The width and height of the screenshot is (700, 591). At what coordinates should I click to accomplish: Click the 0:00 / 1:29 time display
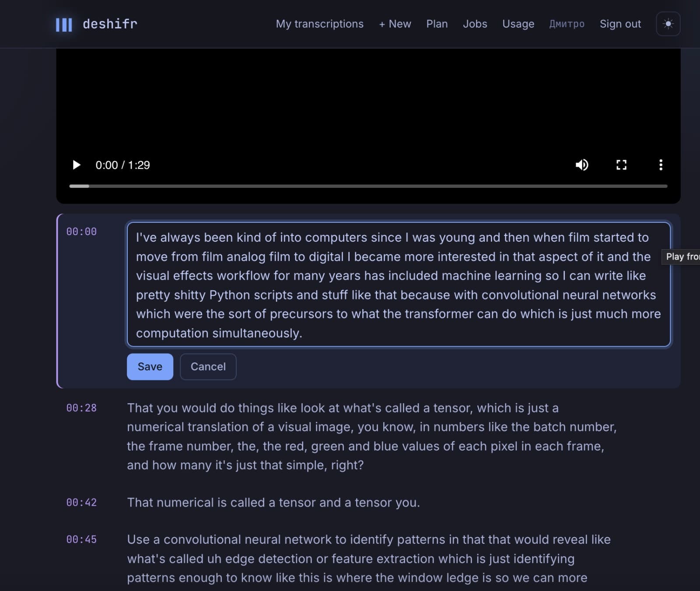coord(122,165)
